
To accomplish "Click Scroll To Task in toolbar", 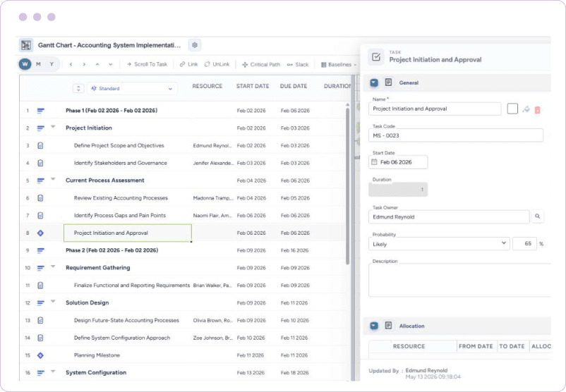I will tap(147, 64).
